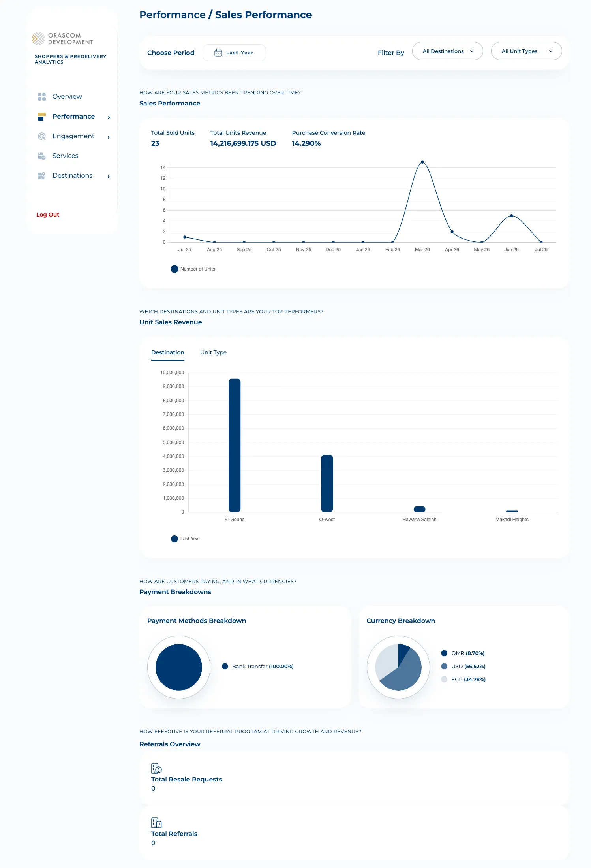Screen dimensions: 591x868
Task: Click the Destinations sidebar icon
Action: pos(42,176)
